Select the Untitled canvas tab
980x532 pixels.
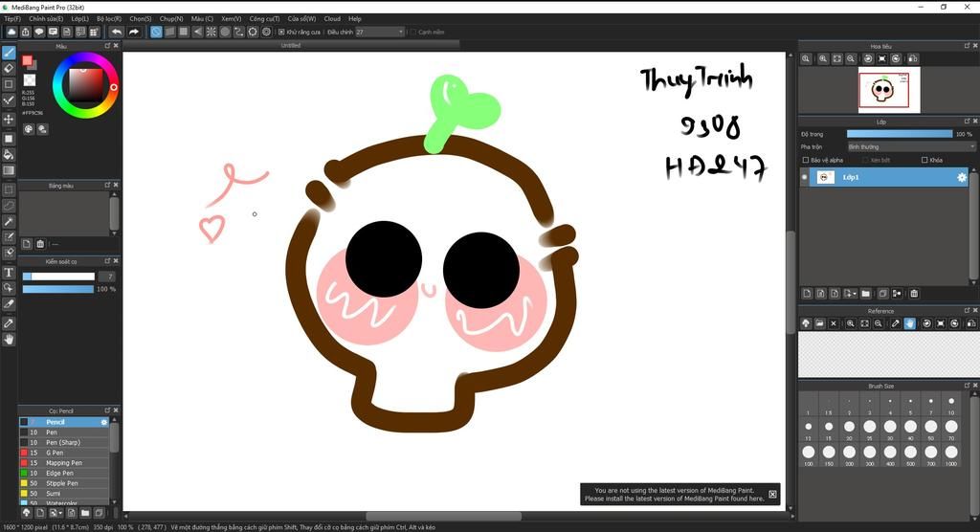pyautogui.click(x=291, y=45)
